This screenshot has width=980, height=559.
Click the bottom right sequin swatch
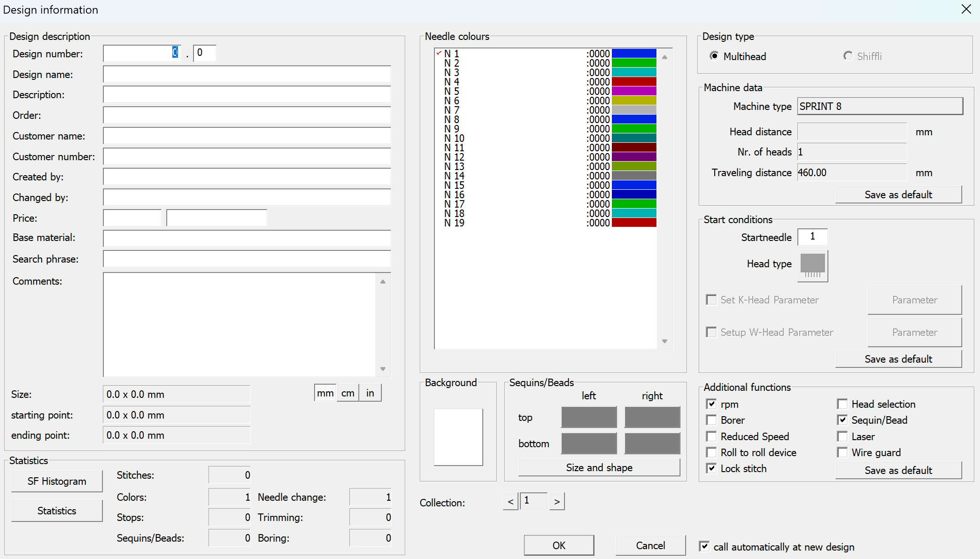coord(652,443)
